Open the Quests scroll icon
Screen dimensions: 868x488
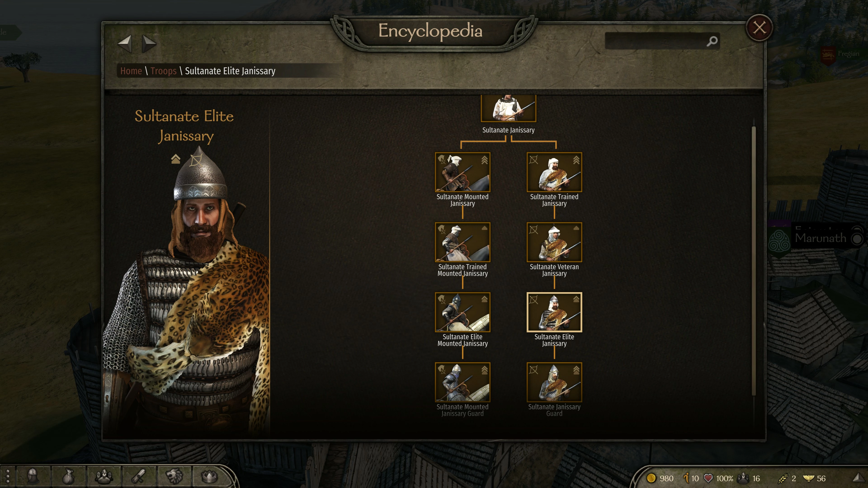139,476
